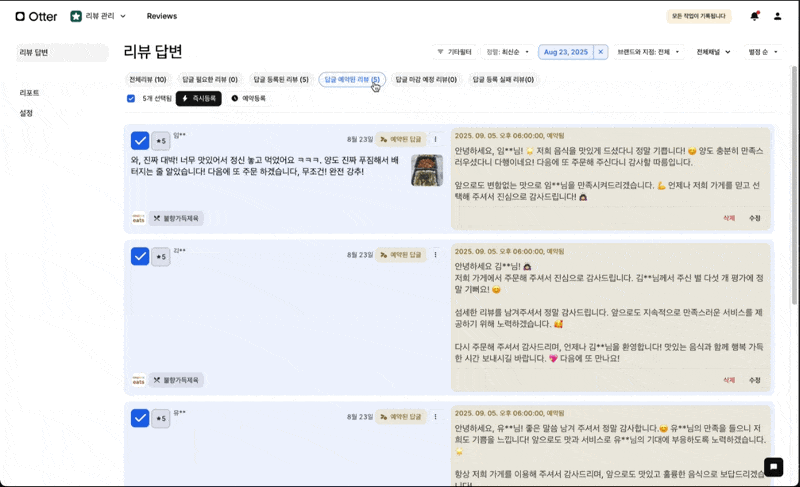The height and width of the screenshot is (487, 800).
Task: Select the 답글 등록된 리뷰 (5) tab
Action: (x=281, y=80)
